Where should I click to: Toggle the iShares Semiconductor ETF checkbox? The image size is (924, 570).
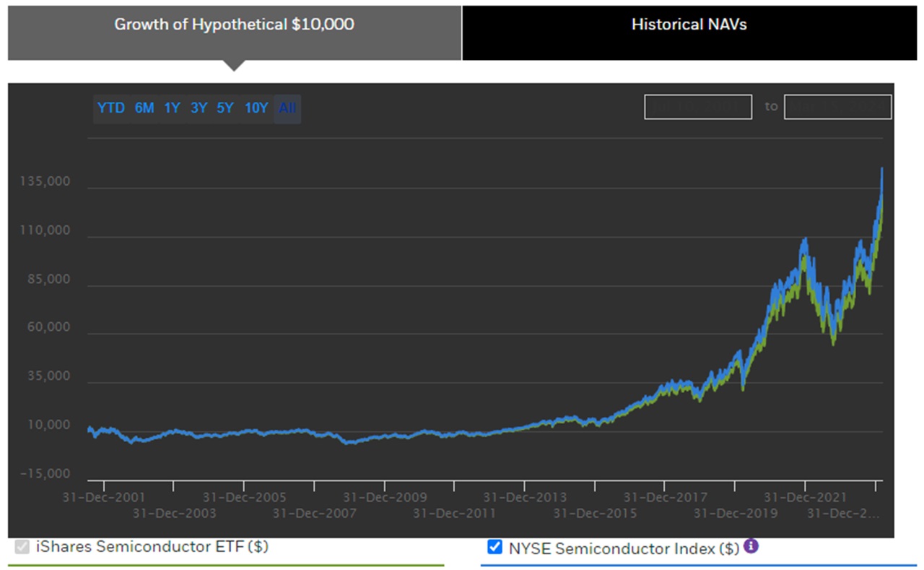[22, 547]
